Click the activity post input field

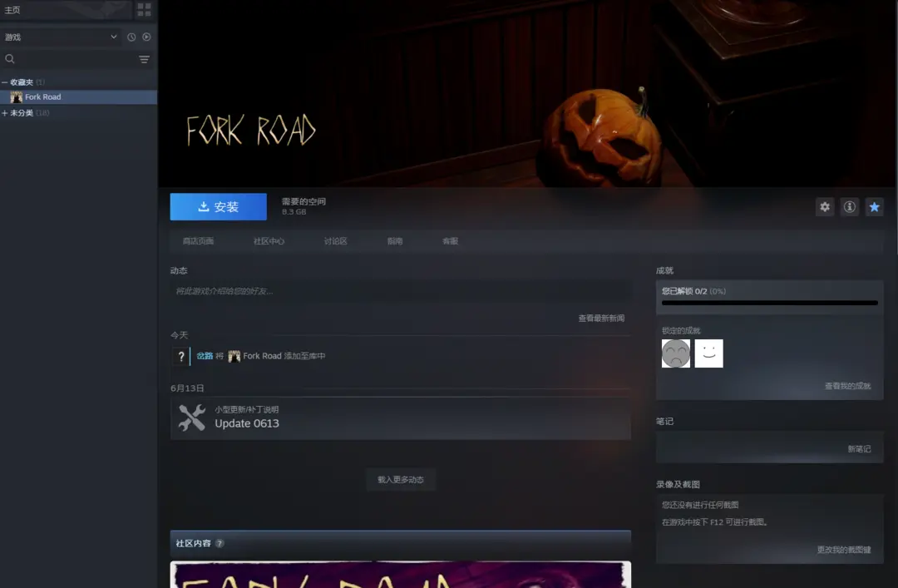pos(401,291)
